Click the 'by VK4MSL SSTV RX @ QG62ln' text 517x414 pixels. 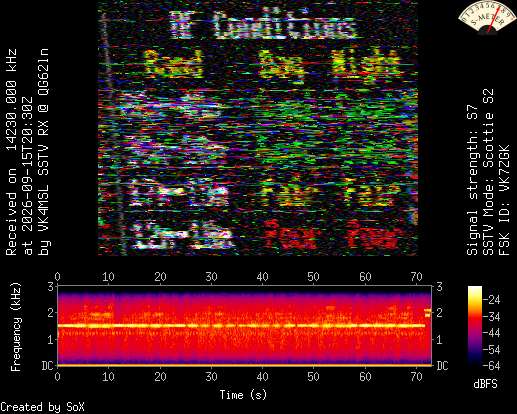44,152
